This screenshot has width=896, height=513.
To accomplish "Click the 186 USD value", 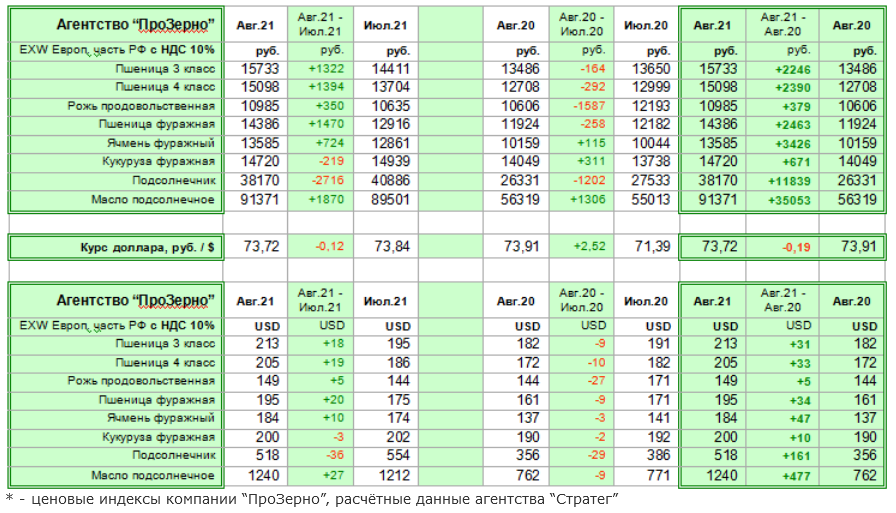I will click(x=398, y=363).
